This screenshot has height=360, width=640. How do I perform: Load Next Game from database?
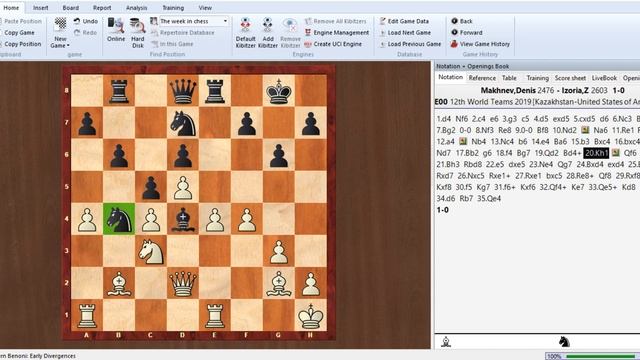(x=405, y=33)
